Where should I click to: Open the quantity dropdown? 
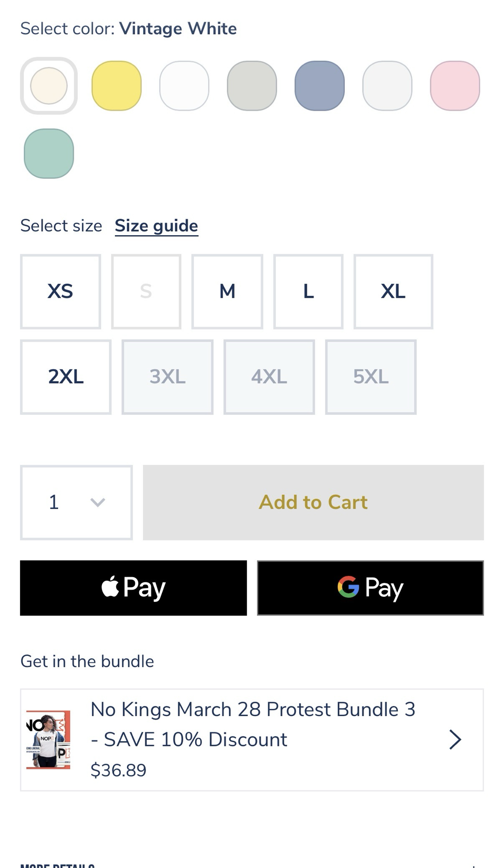pyautogui.click(x=76, y=503)
